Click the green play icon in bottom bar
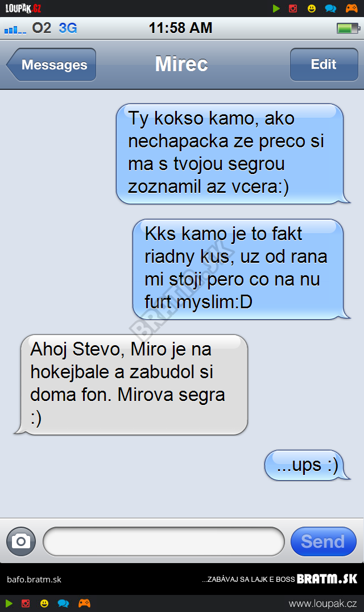Viewport: 364px width, 612px height. tap(9, 603)
